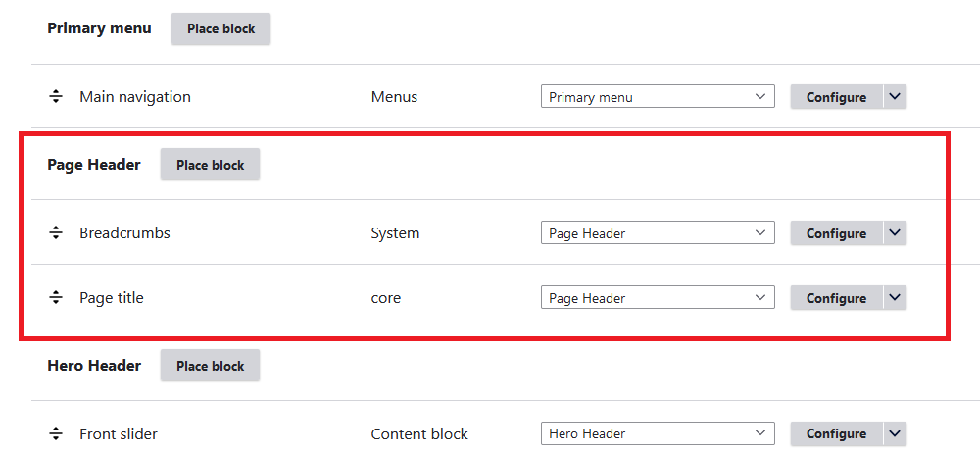
Task: Select the Page title block row label
Action: [x=111, y=298]
